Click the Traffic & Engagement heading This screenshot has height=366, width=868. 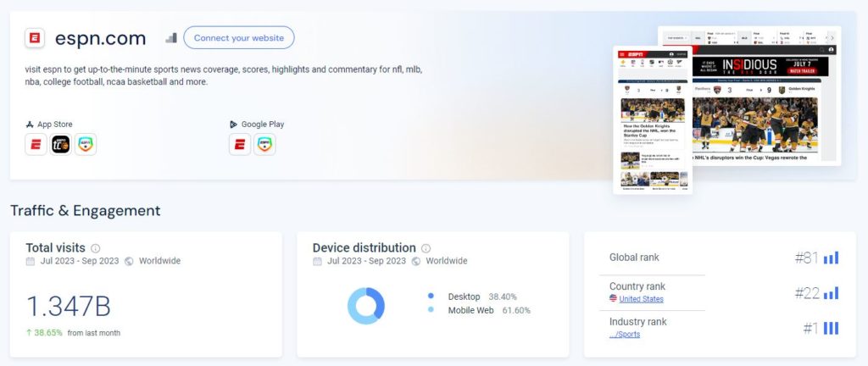click(x=86, y=211)
